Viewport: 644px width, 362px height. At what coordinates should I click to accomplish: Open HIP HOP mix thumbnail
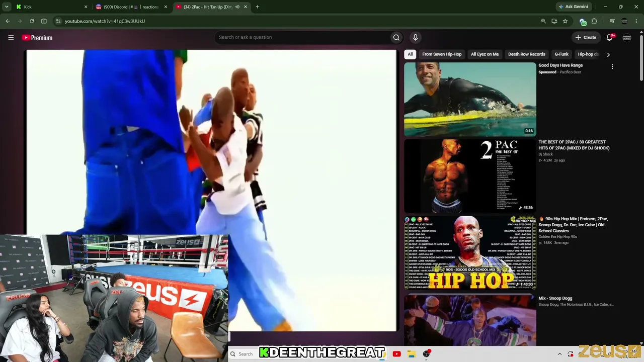tap(470, 253)
